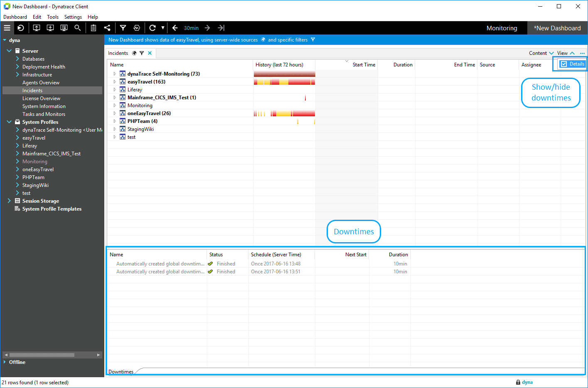Click the back arrow for the timeframe

tap(175, 28)
